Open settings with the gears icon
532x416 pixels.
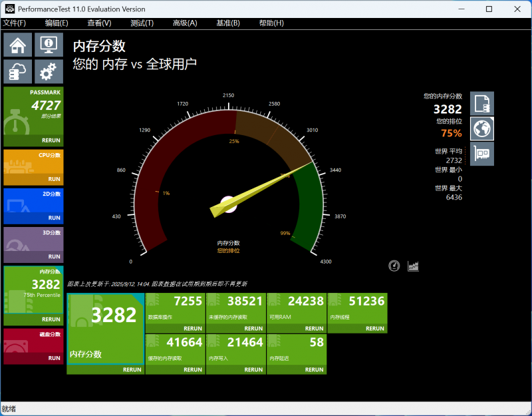point(49,71)
